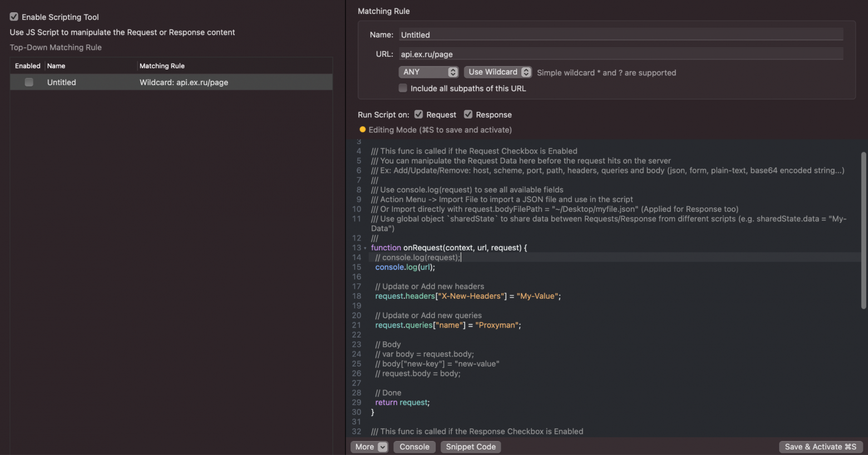868x455 pixels.
Task: Uncheck Run Script on Response
Action: click(468, 115)
